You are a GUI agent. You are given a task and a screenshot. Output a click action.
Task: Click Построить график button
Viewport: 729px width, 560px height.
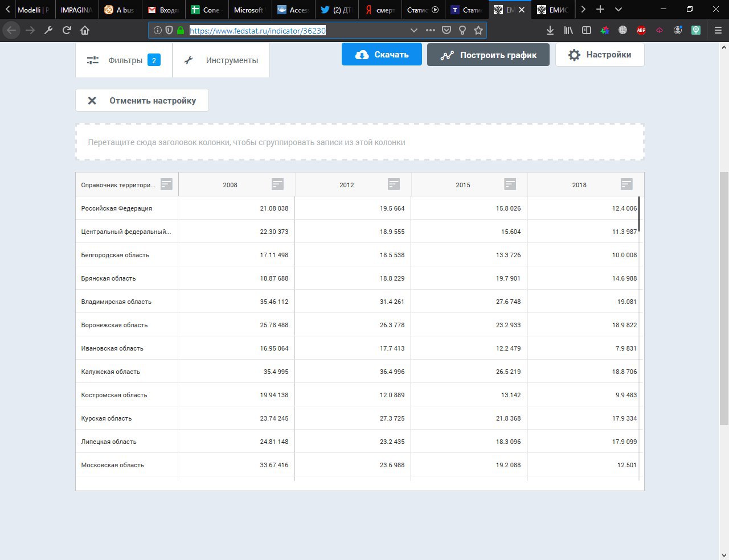(x=488, y=55)
